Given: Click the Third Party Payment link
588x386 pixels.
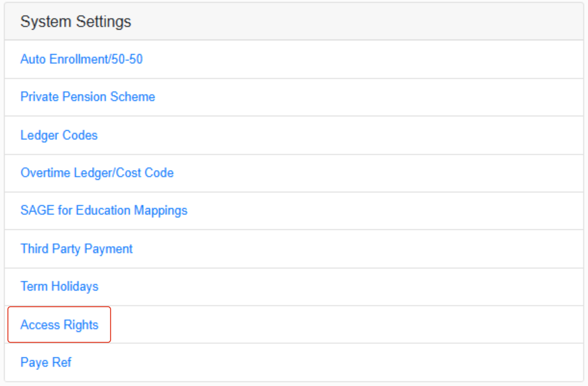Looking at the screenshot, I should point(77,249).
